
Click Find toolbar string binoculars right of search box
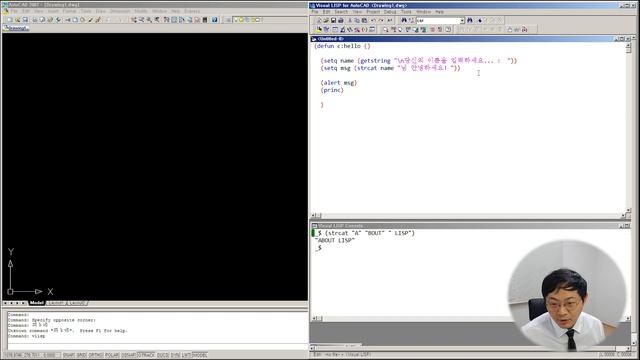(470, 20)
